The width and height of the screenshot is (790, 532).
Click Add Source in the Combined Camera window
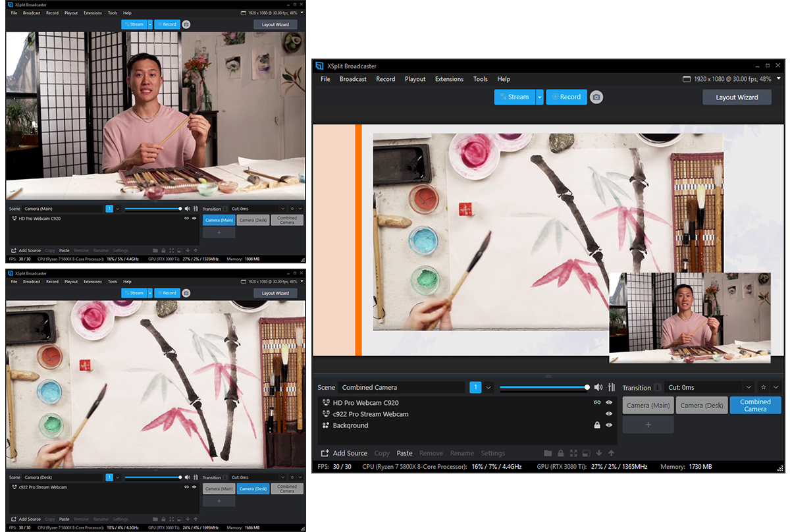(x=344, y=453)
